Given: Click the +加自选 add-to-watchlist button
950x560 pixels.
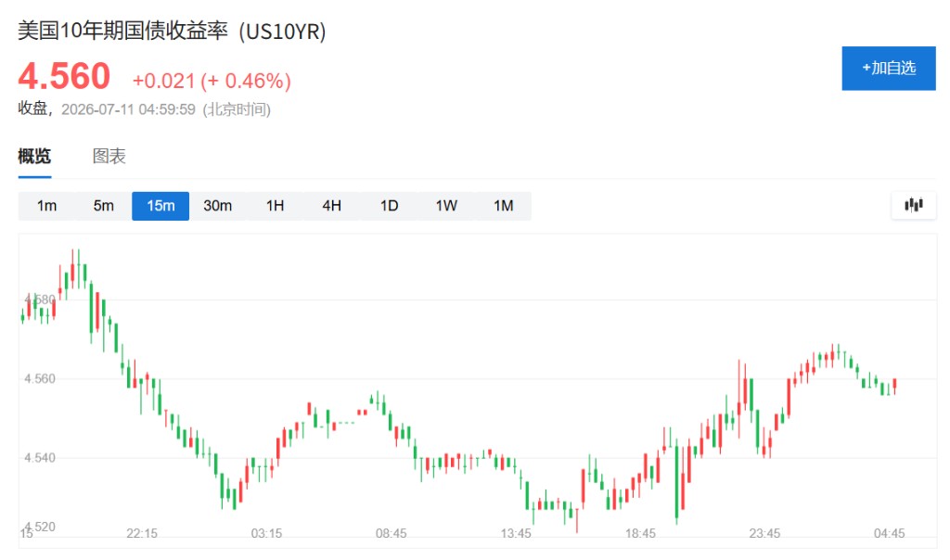Looking at the screenshot, I should coord(889,69).
